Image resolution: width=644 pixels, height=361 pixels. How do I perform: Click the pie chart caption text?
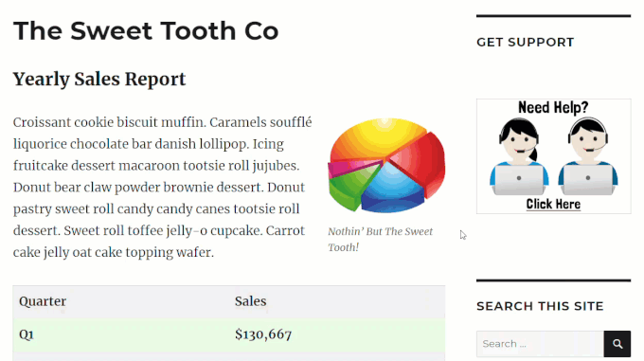point(381,240)
